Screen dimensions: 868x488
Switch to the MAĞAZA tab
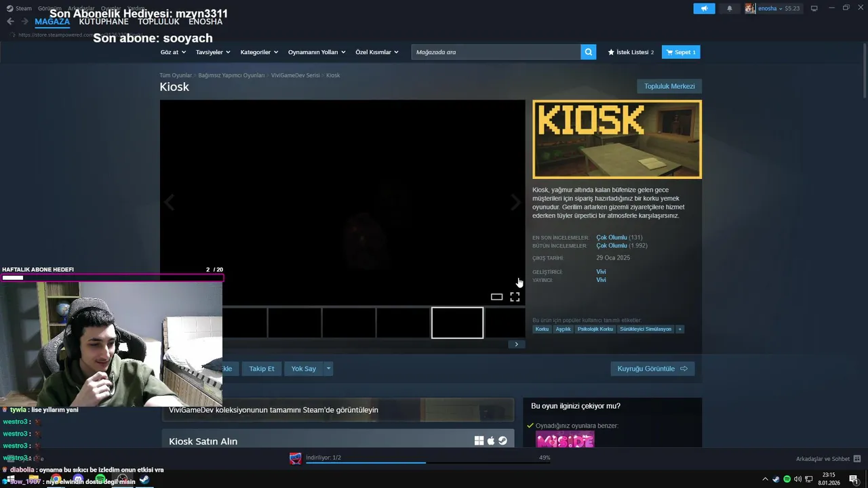52,22
